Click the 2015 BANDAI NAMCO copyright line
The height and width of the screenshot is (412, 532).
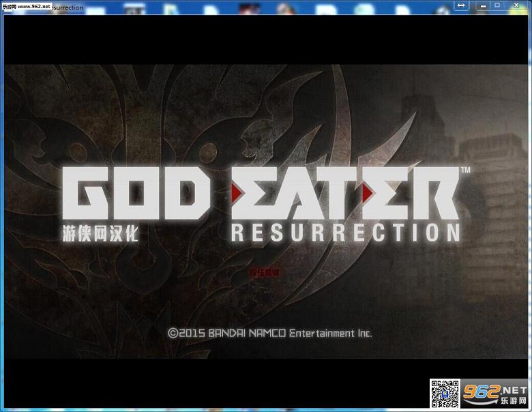point(270,333)
